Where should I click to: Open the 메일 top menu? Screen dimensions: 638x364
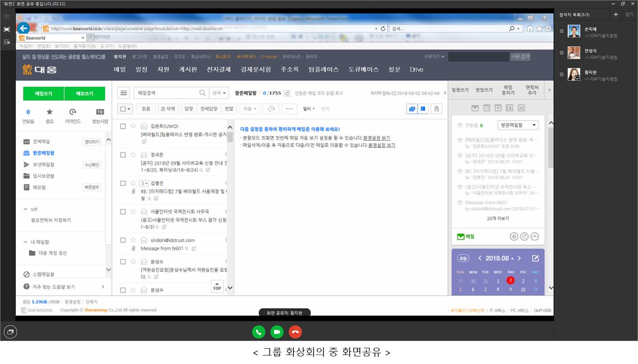(120, 70)
